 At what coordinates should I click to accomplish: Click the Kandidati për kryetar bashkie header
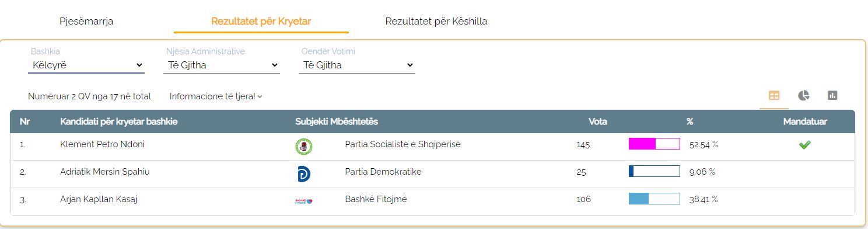[x=119, y=122]
